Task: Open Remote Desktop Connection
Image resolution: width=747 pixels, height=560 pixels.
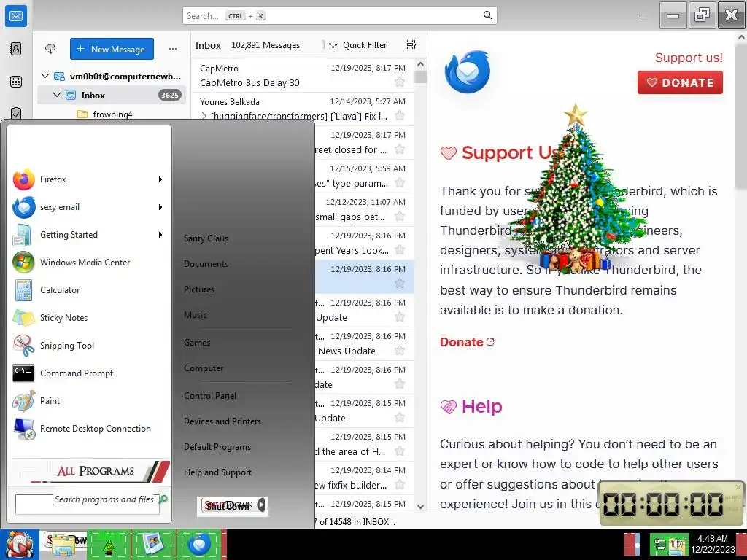Action: coord(88,428)
